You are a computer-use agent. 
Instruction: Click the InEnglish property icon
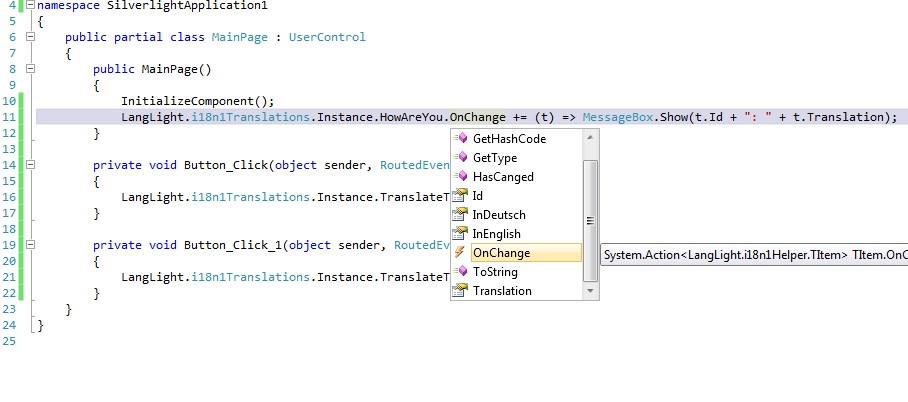(461, 234)
